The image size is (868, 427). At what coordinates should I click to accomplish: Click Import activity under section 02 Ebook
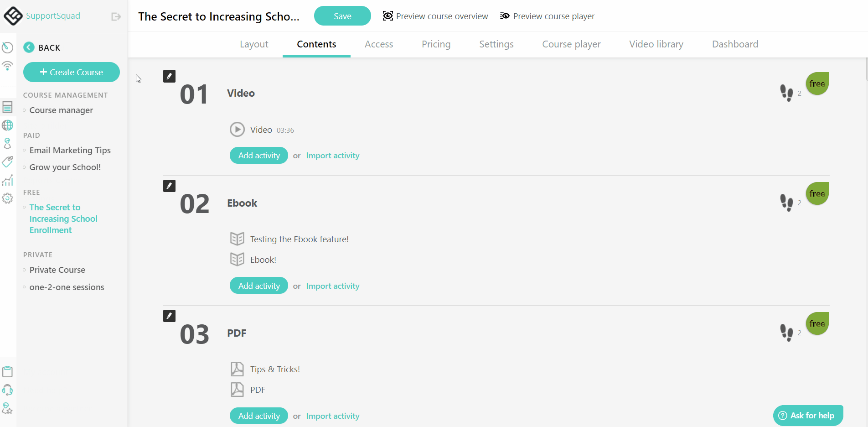point(332,286)
